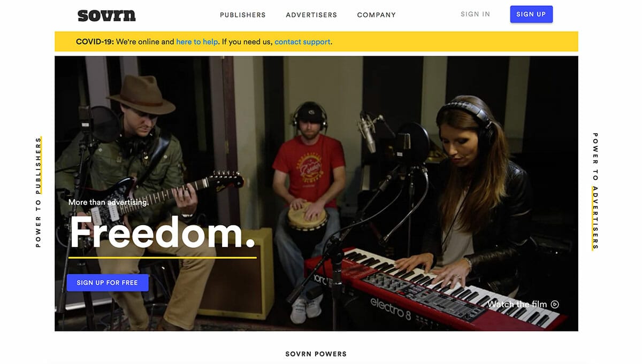Click the 'More than advertising' tagline
This screenshot has height=364, width=642.
[x=109, y=203]
